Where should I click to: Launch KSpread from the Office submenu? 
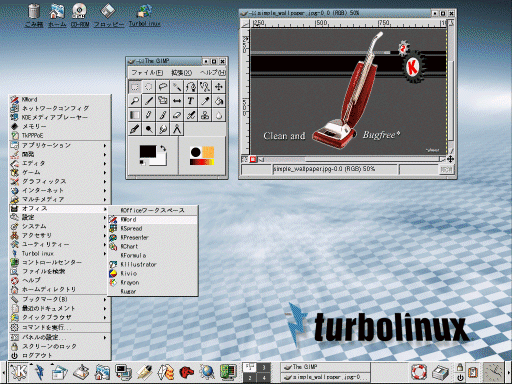click(x=153, y=228)
